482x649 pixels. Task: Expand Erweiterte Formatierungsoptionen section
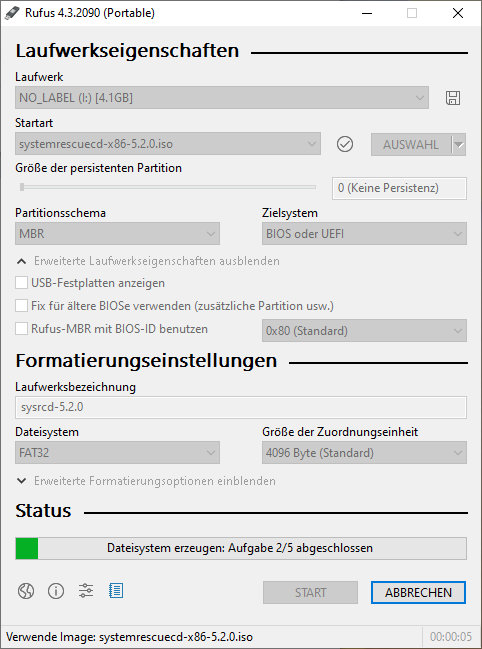pos(146,481)
